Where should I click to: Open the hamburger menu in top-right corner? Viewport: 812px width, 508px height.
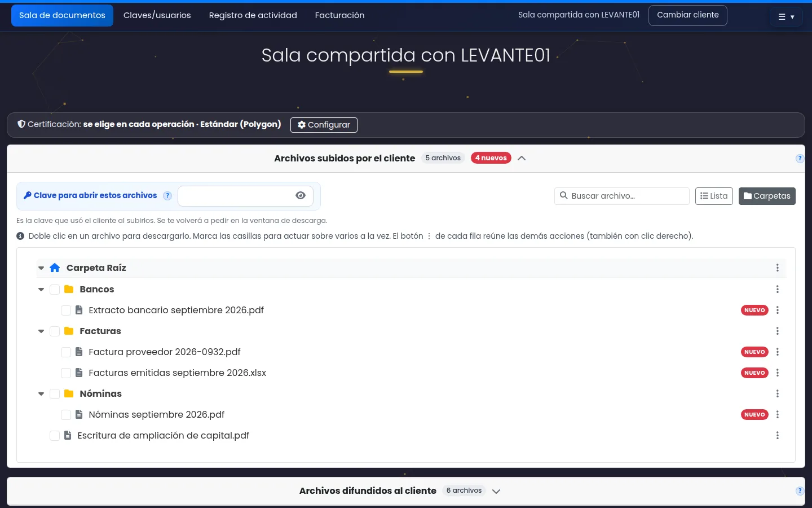coord(786,17)
